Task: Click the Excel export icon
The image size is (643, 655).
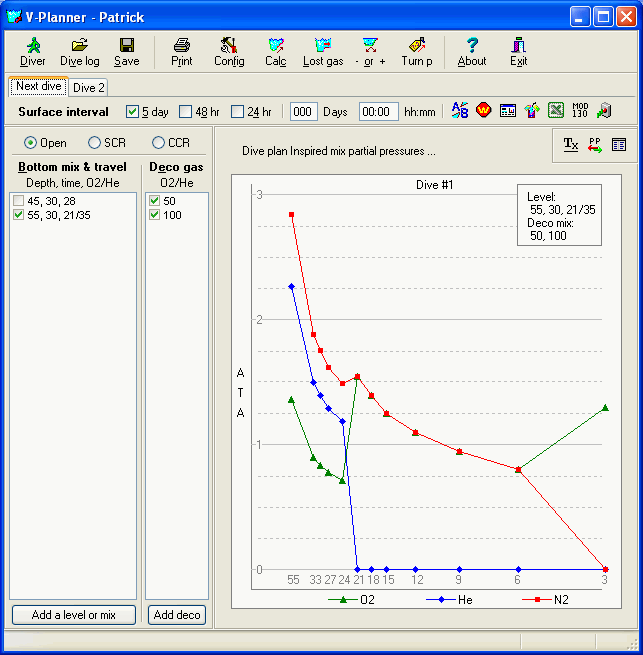Action: [x=556, y=111]
